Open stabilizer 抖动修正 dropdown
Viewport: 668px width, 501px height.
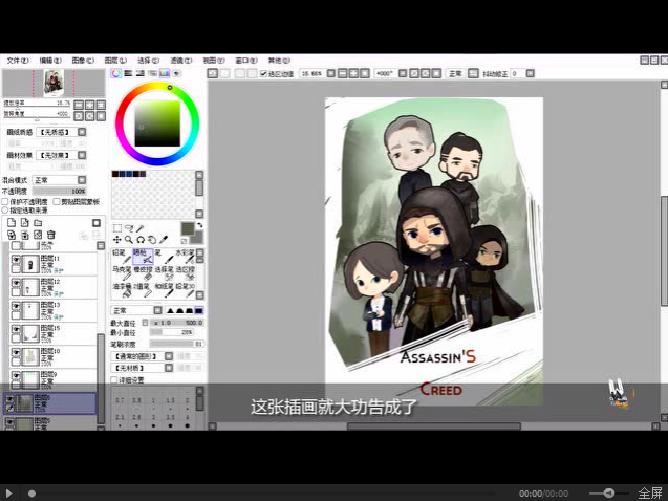point(530,73)
